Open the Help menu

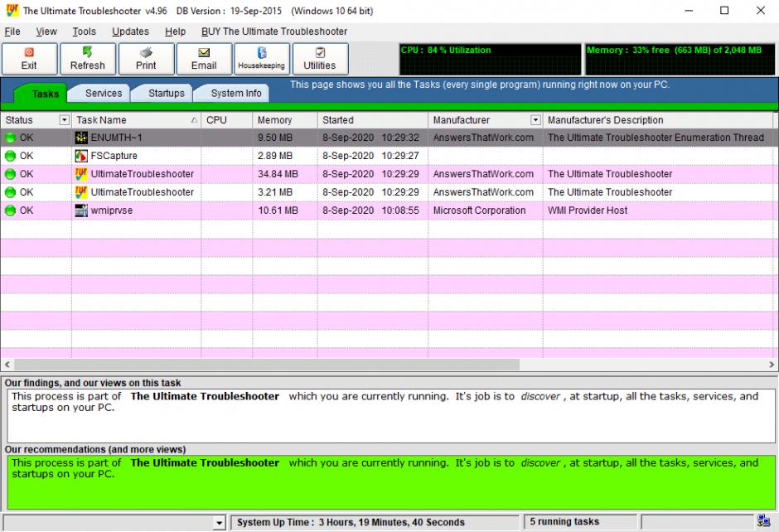pos(175,31)
